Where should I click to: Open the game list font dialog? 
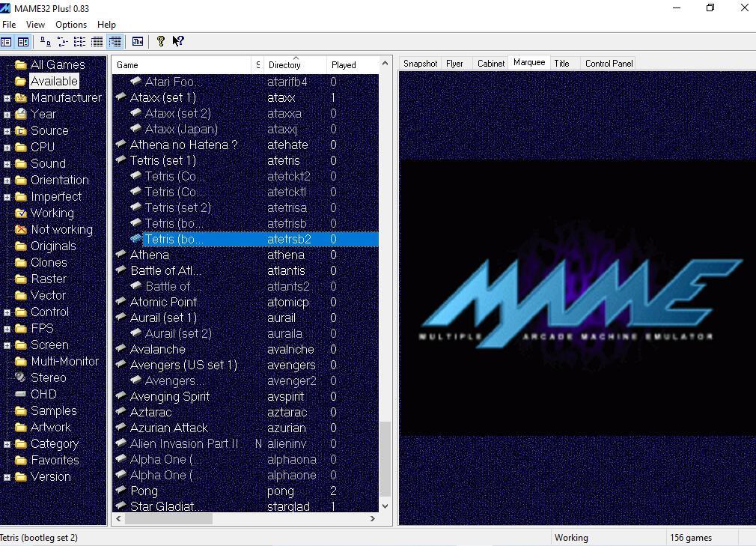[138, 42]
